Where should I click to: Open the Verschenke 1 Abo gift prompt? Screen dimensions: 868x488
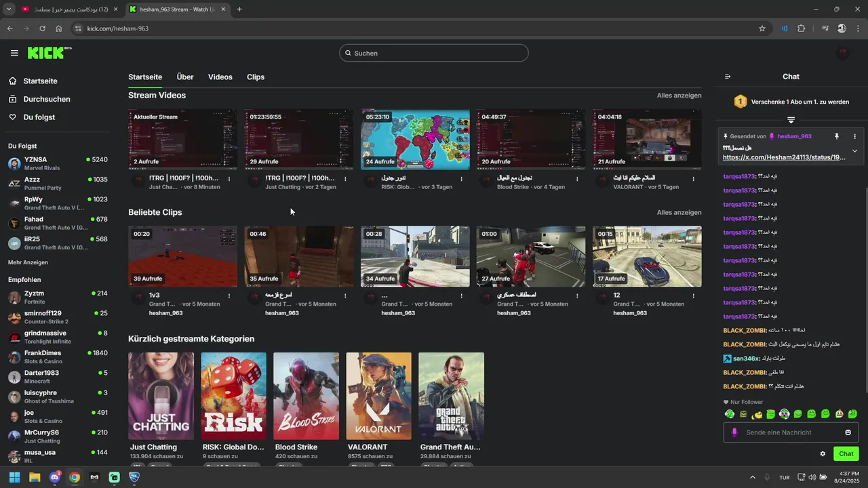coord(791,102)
